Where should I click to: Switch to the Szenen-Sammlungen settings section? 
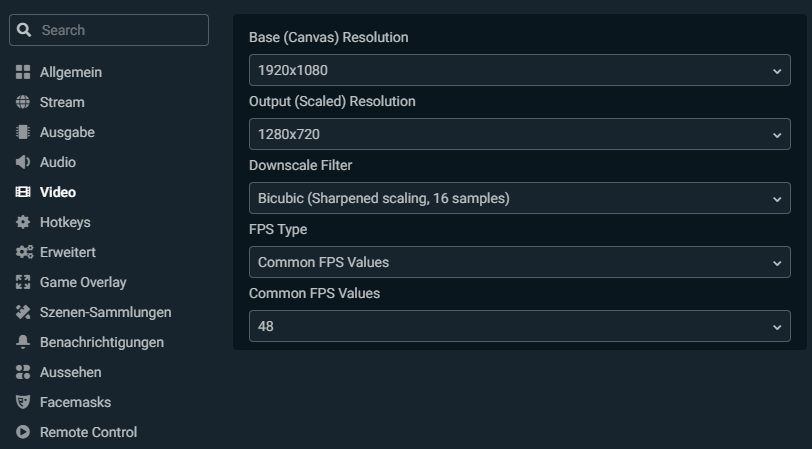point(105,312)
